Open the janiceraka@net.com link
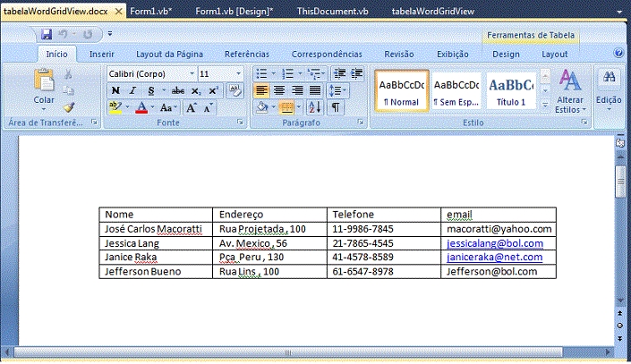Viewport: 631px width, 364px height. click(494, 258)
